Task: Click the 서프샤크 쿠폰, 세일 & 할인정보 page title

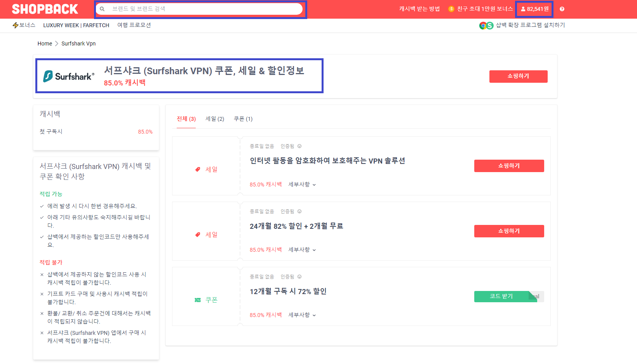Action: [204, 71]
